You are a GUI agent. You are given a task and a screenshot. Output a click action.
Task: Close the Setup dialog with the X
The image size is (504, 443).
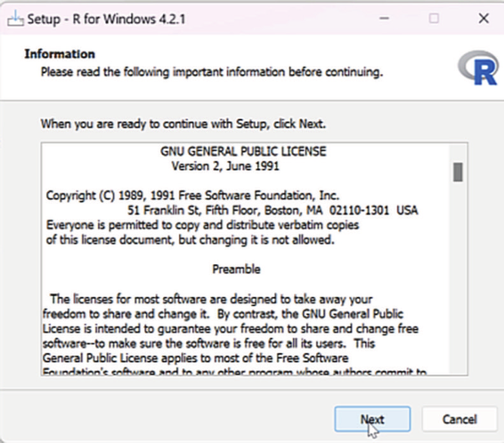[x=484, y=19]
